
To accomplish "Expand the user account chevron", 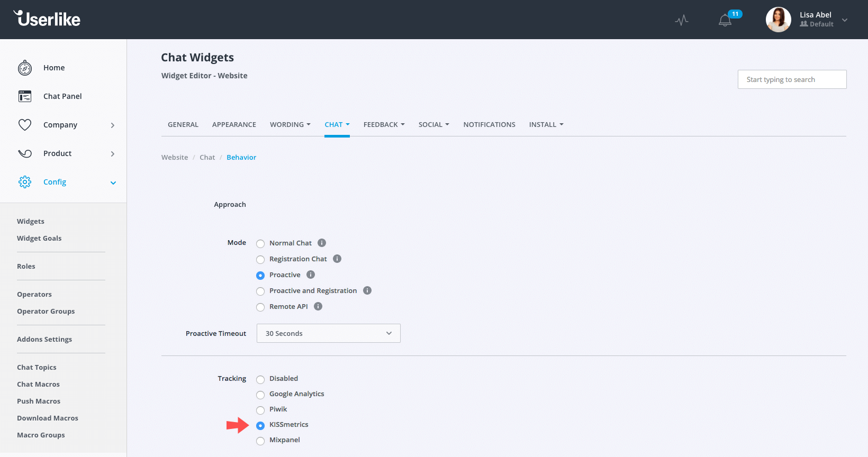I will point(845,20).
